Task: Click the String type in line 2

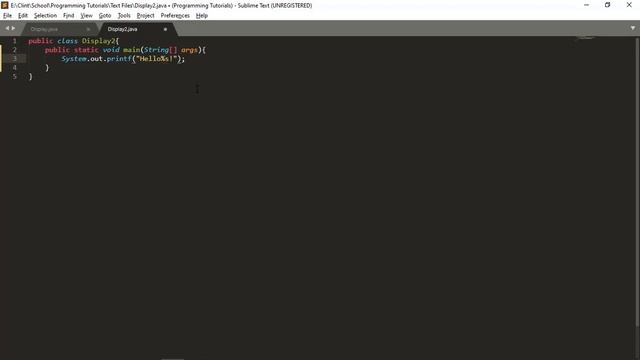Action: coord(156,50)
